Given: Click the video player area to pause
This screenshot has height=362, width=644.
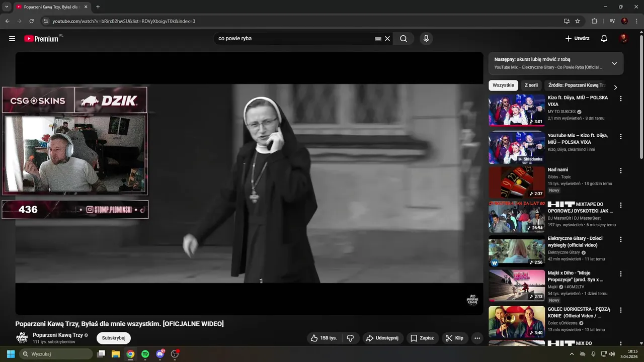Looking at the screenshot, I should (x=249, y=184).
